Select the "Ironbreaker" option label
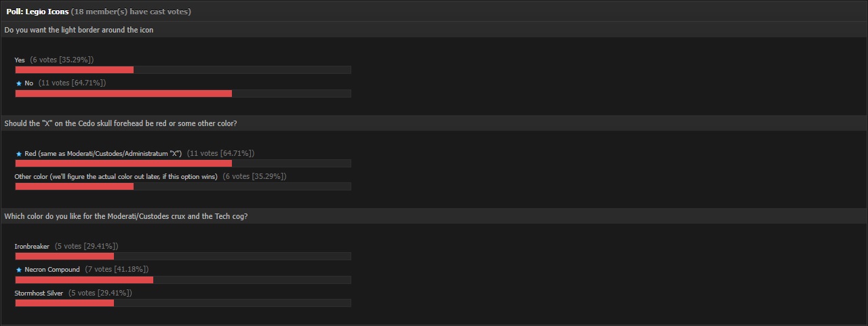 (x=32, y=247)
